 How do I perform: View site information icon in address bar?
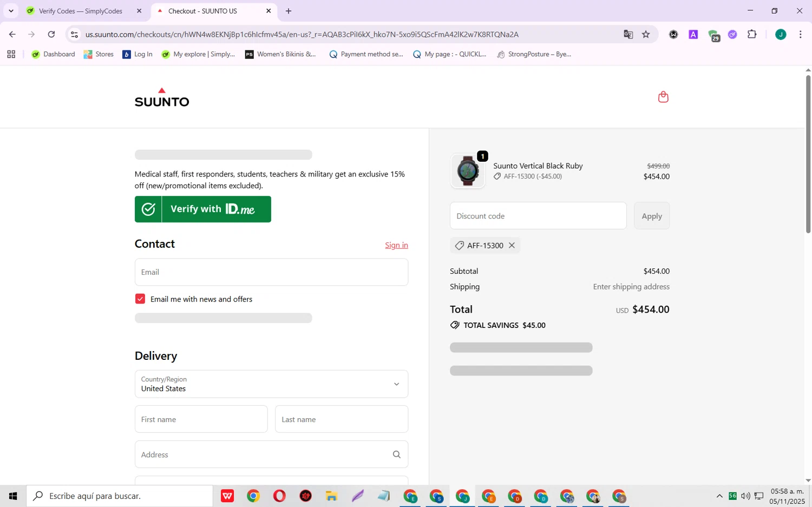pos(74,34)
